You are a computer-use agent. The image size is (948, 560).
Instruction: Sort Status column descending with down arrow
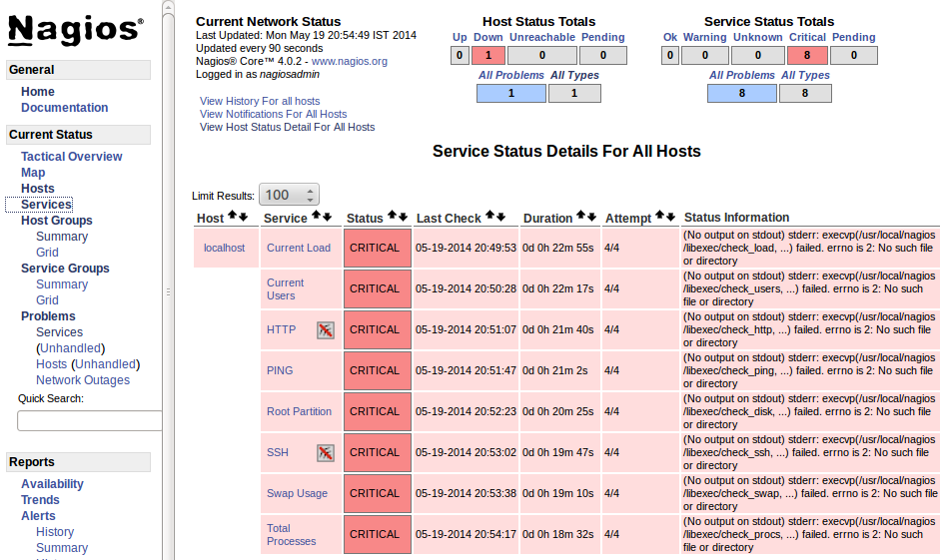point(403,217)
